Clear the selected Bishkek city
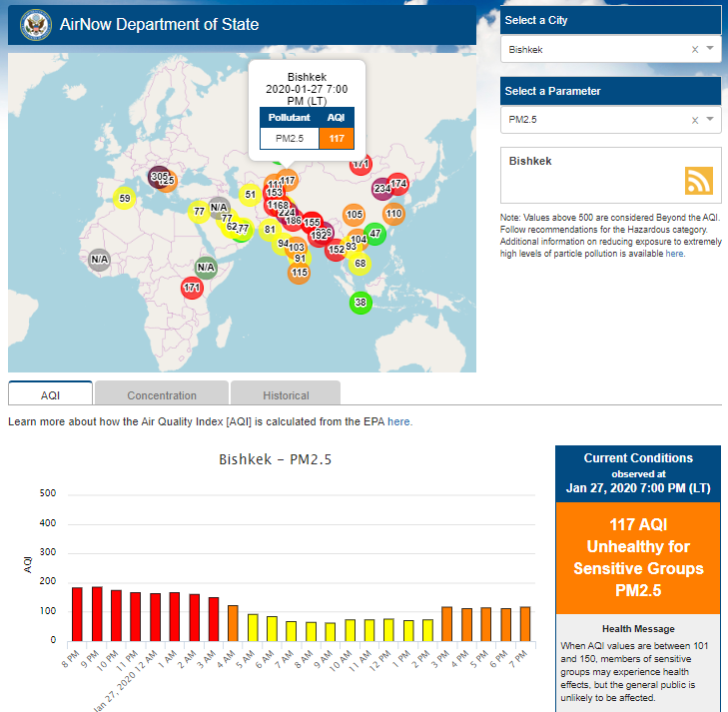The width and height of the screenshot is (728, 712). [x=695, y=49]
